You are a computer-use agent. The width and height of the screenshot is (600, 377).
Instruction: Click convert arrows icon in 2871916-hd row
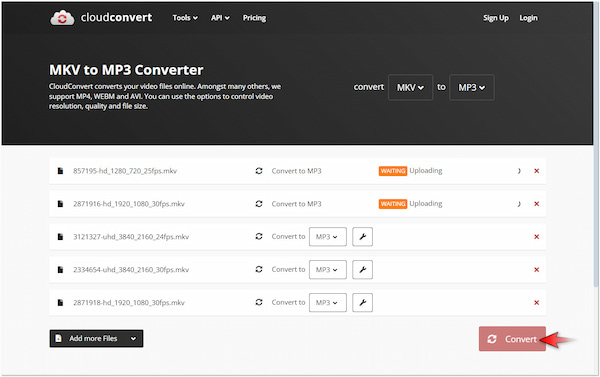pos(259,204)
